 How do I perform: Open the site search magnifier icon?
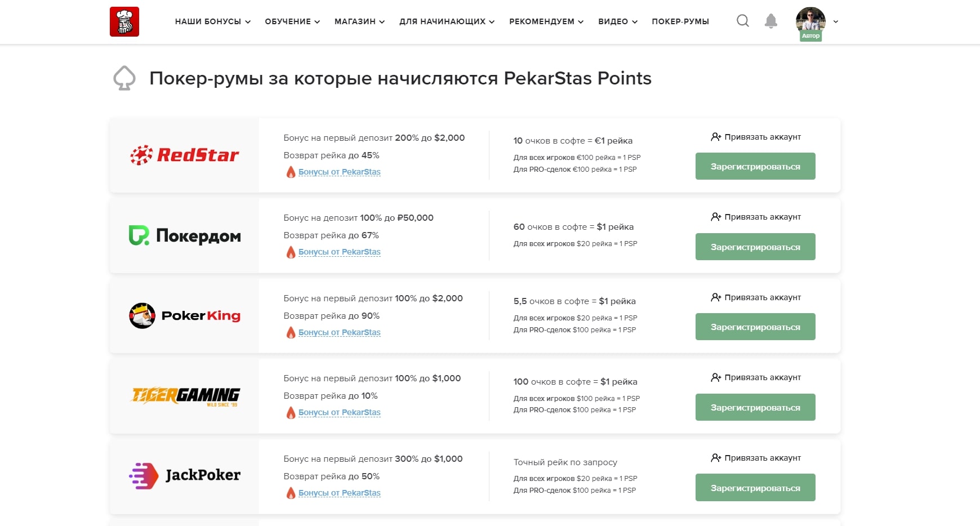tap(743, 21)
